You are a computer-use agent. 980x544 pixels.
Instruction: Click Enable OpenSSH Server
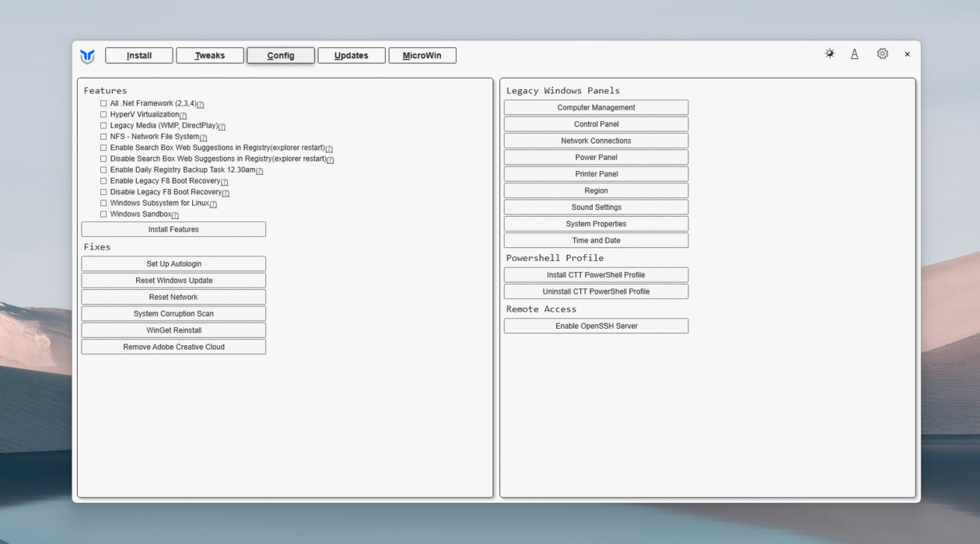[596, 326]
